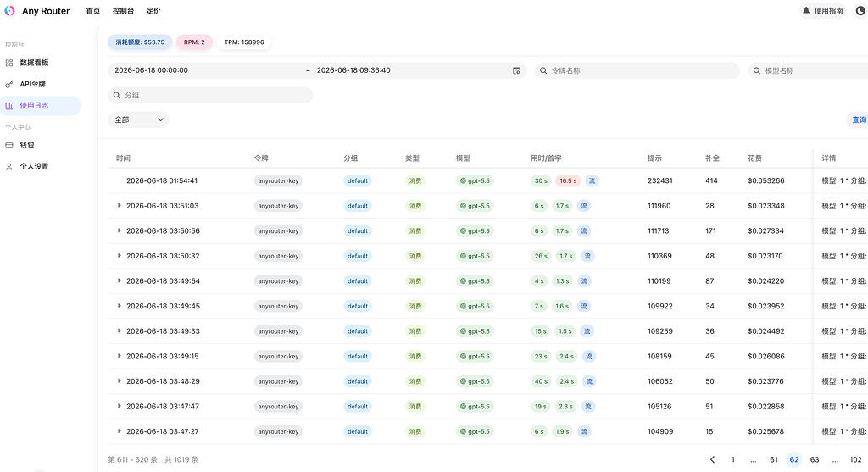
Task: Click gpt-5.5 model tag in 03:47:27 row
Action: coord(475,431)
